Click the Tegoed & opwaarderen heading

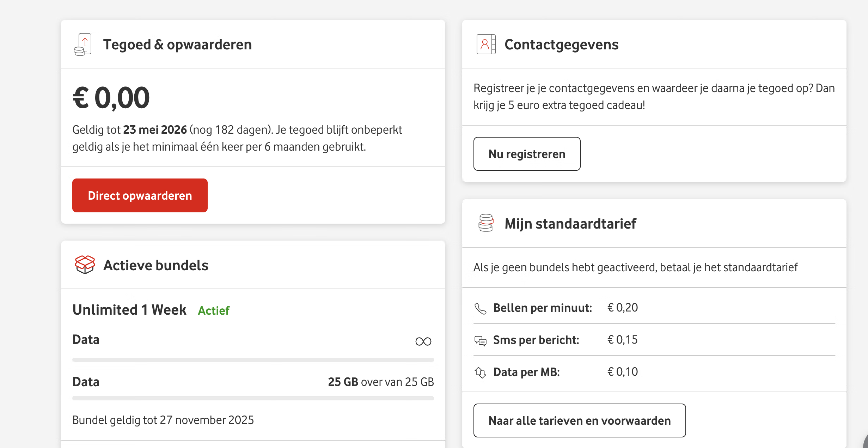click(177, 44)
